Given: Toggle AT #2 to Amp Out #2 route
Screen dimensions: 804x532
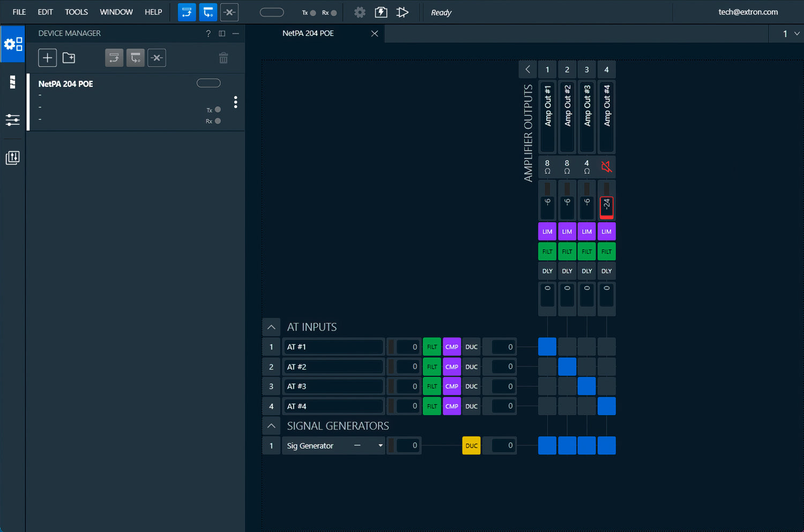Looking at the screenshot, I should coord(567,366).
